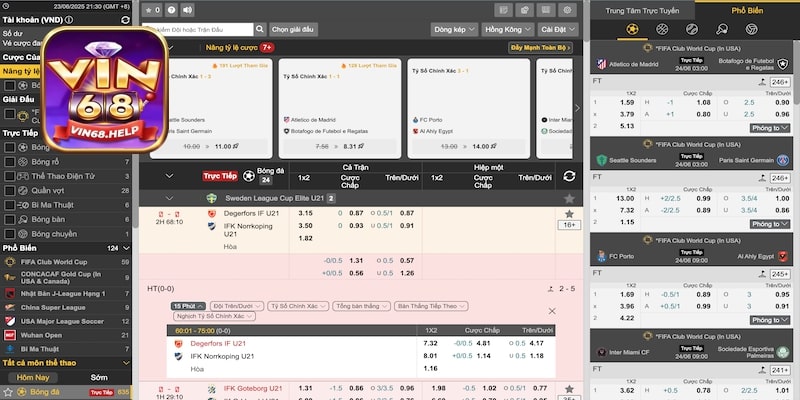The height and width of the screenshot is (400, 800).
Task: Click the Paris Saint Germain club crest
Action: [782, 160]
